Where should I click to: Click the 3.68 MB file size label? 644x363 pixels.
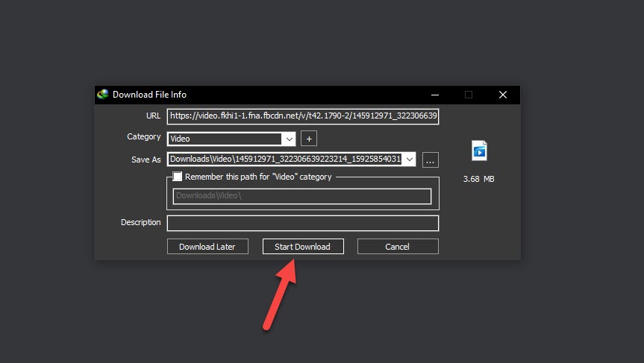click(x=478, y=179)
